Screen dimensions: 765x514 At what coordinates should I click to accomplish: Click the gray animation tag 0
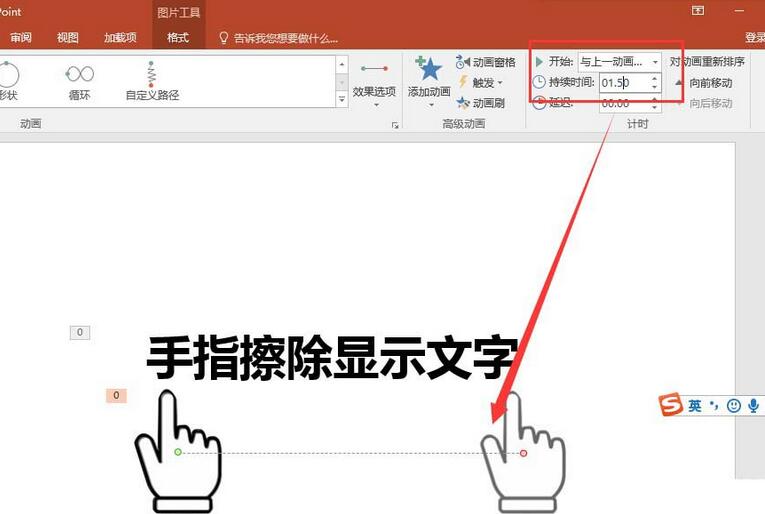click(x=80, y=333)
